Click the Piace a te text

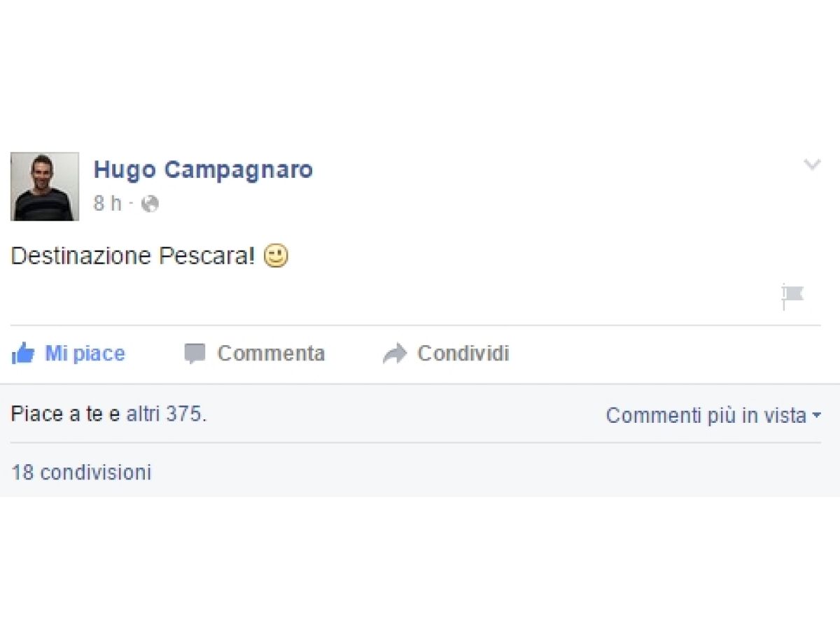(57, 414)
